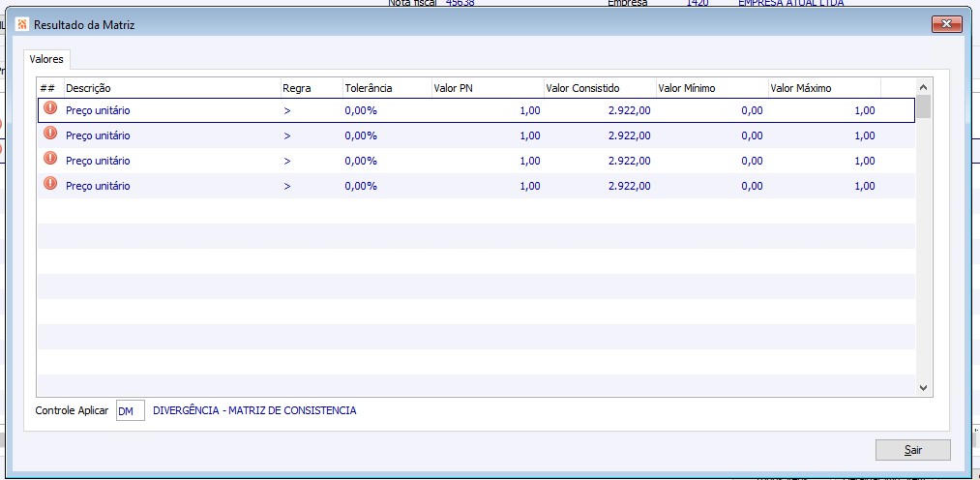Click the vertical scrollbar thumb
This screenshot has height=480, width=980.
click(x=924, y=106)
